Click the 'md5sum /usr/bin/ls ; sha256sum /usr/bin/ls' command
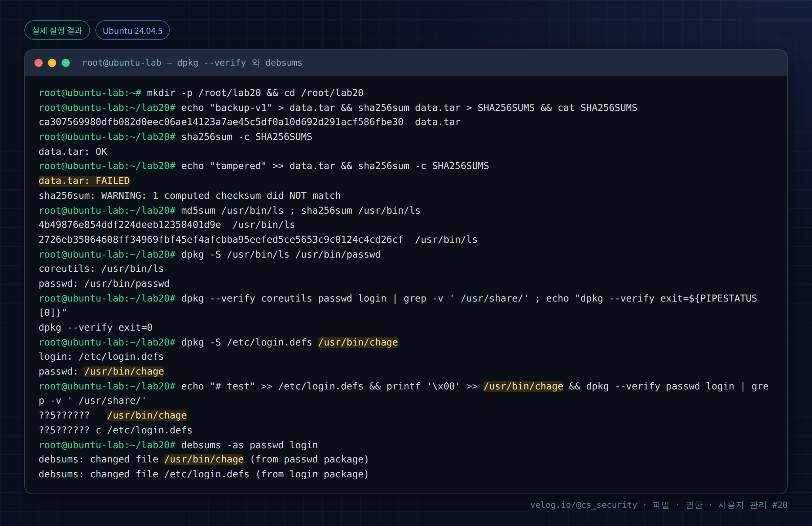This screenshot has height=526, width=812. point(230,211)
